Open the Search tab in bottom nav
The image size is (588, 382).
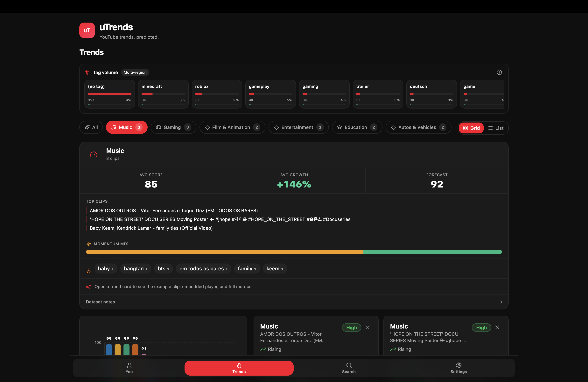pyautogui.click(x=349, y=368)
